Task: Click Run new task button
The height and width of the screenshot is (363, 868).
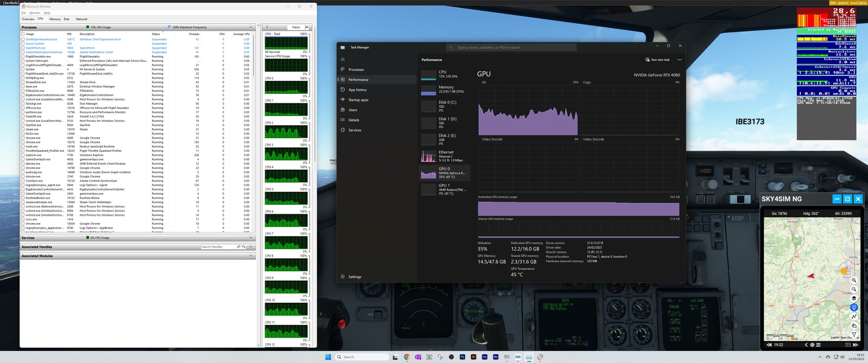Action: (657, 60)
